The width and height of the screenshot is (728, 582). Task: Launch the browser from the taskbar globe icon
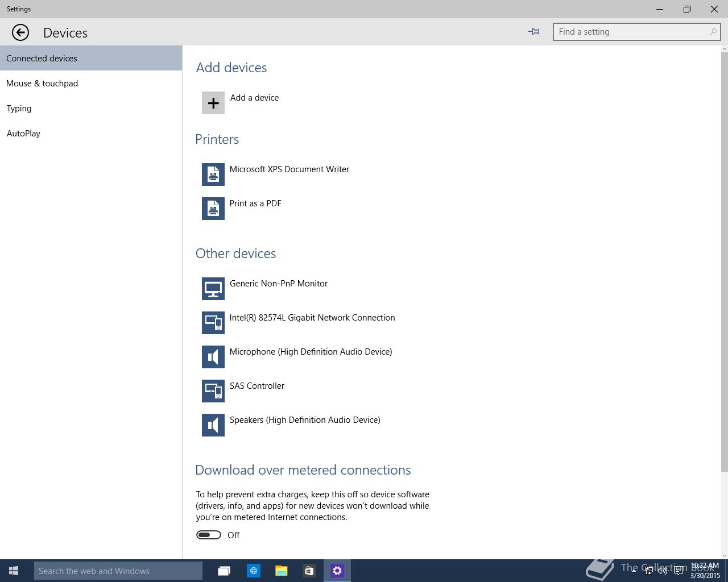tap(254, 571)
